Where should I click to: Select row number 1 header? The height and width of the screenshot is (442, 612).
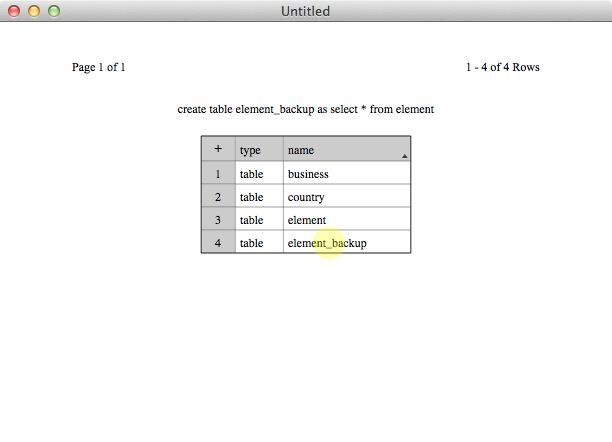[218, 173]
